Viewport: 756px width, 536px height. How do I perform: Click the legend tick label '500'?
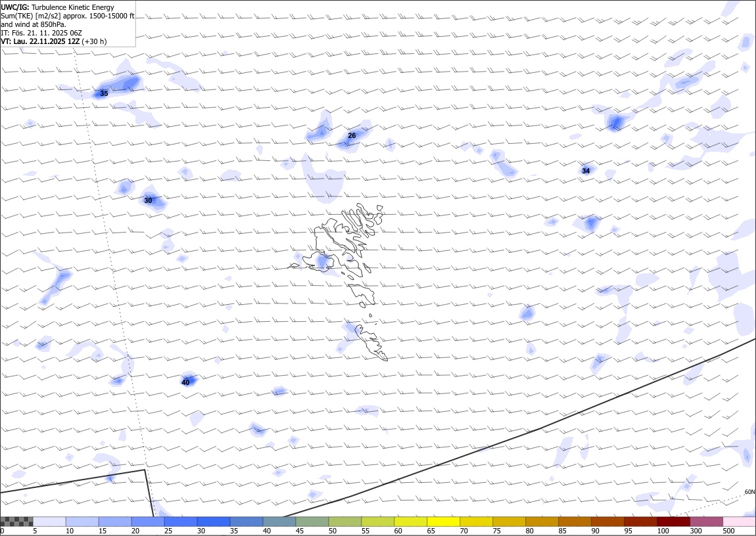click(x=728, y=531)
